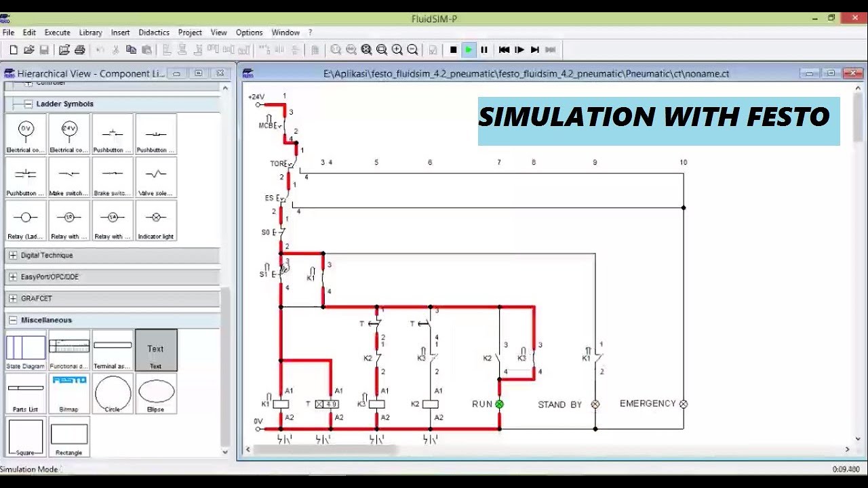Collapse the Miscellaneous group

13,320
